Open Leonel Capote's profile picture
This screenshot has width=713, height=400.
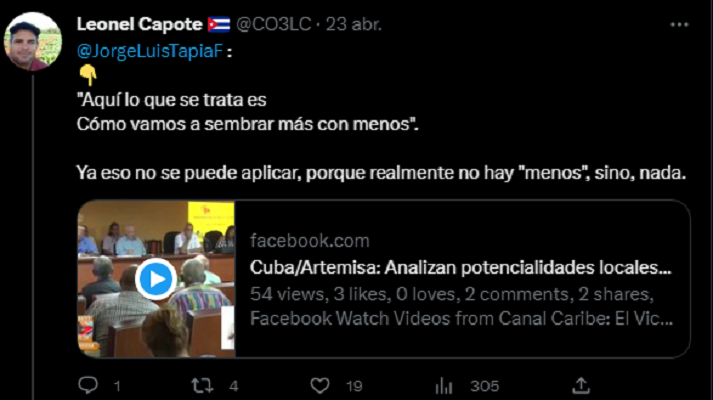tap(33, 41)
